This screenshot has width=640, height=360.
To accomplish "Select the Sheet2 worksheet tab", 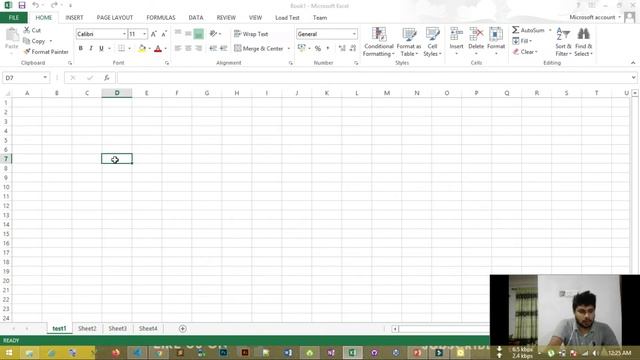I will click(87, 329).
